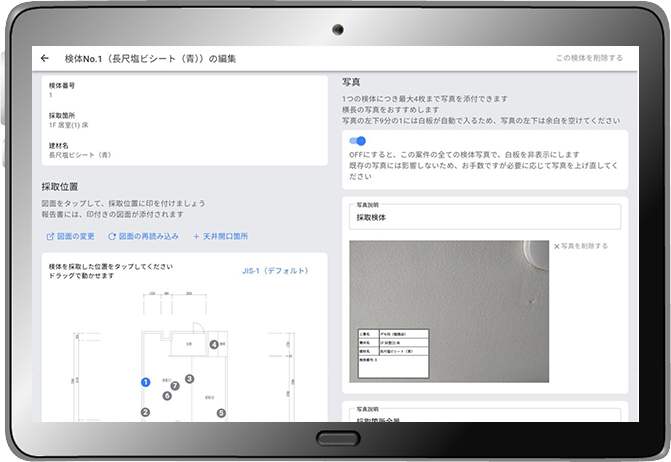The width and height of the screenshot is (671, 462).
Task: Click ×写真を削除する to remove photo
Action: click(581, 246)
